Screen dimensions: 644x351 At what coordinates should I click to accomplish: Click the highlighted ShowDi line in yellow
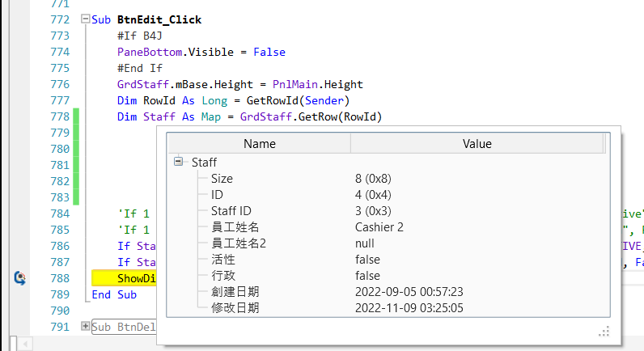pos(124,278)
